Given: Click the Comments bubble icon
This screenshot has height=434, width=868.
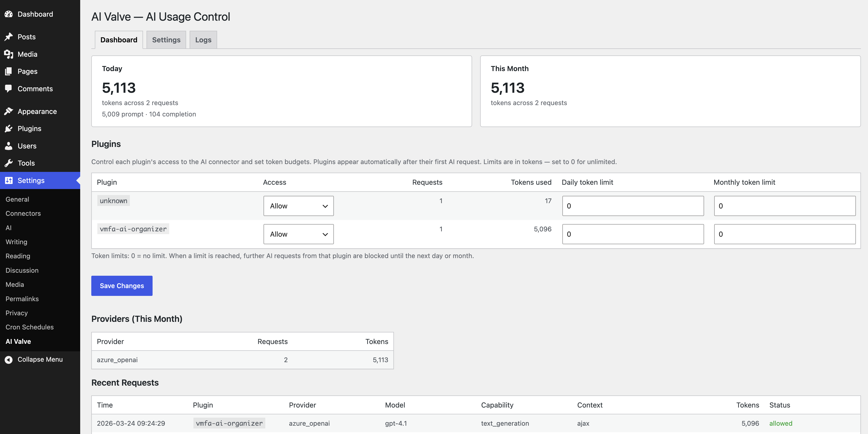Looking at the screenshot, I should [x=9, y=88].
